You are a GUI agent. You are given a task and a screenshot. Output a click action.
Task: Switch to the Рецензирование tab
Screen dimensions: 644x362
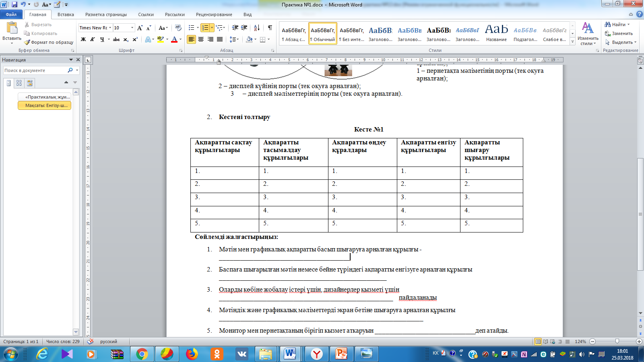tap(214, 14)
